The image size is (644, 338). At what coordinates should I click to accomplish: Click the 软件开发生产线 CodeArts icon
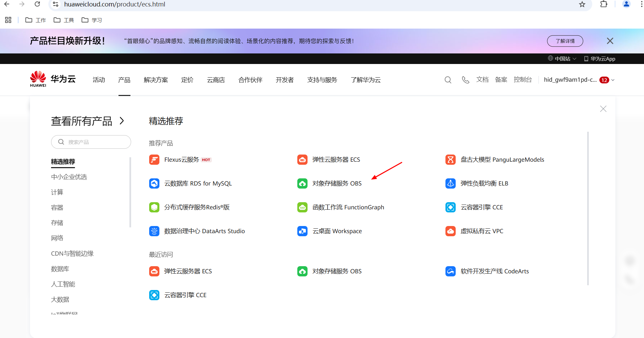coord(451,271)
